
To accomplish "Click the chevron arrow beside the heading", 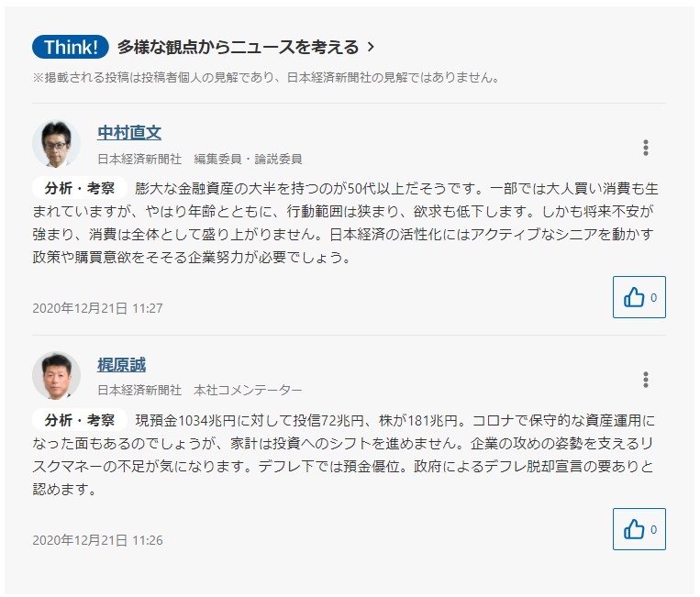I will [x=371, y=47].
